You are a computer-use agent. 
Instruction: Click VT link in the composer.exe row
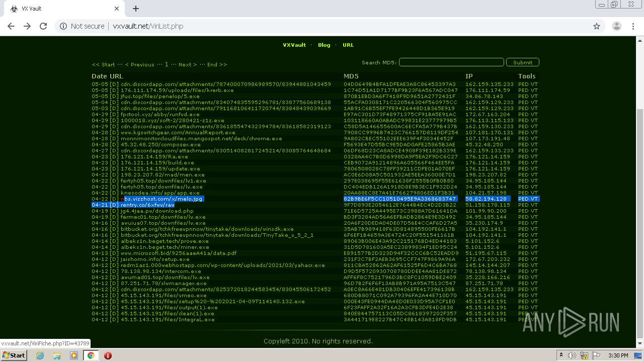pyautogui.click(x=534, y=144)
